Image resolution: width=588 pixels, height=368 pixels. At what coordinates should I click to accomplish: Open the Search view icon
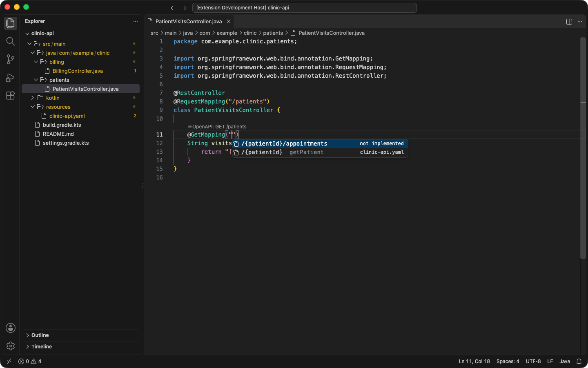[11, 41]
